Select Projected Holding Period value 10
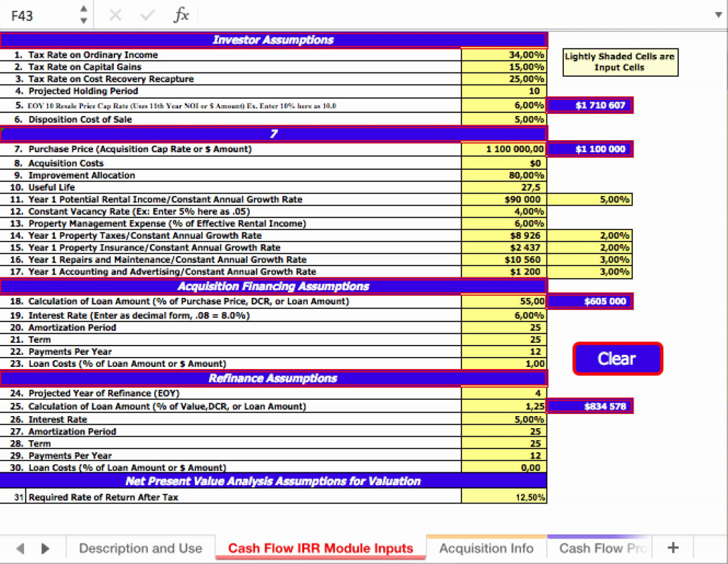728x564 pixels. click(x=504, y=91)
